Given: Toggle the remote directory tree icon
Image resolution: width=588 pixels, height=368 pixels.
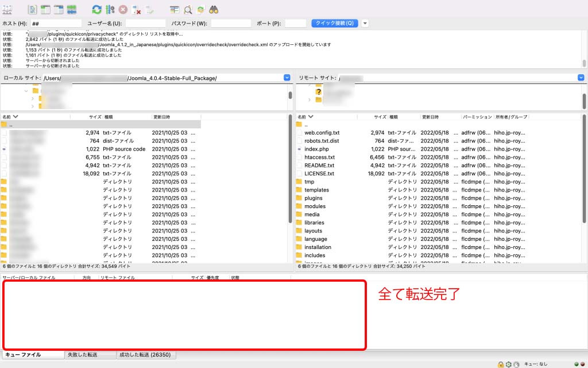Looking at the screenshot, I should 58,10.
